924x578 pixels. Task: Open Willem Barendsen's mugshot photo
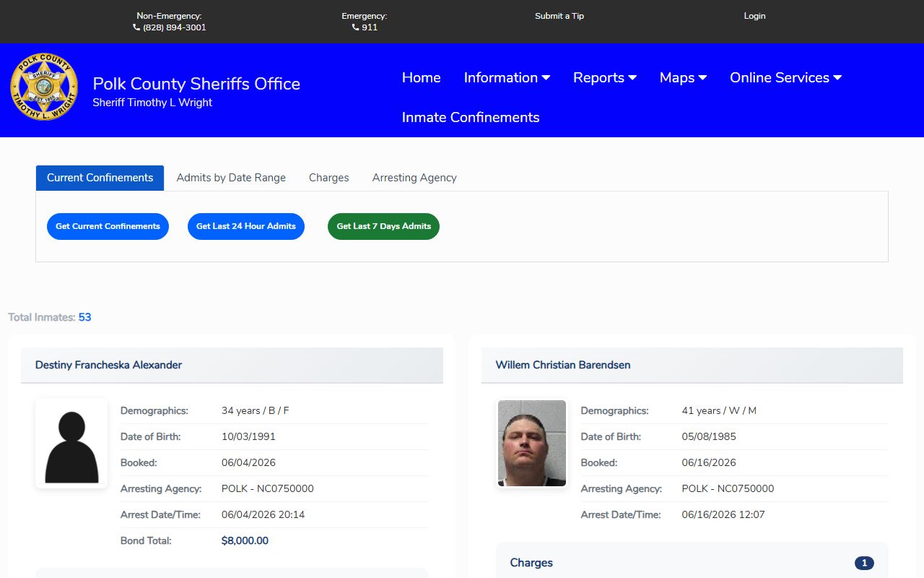(532, 443)
